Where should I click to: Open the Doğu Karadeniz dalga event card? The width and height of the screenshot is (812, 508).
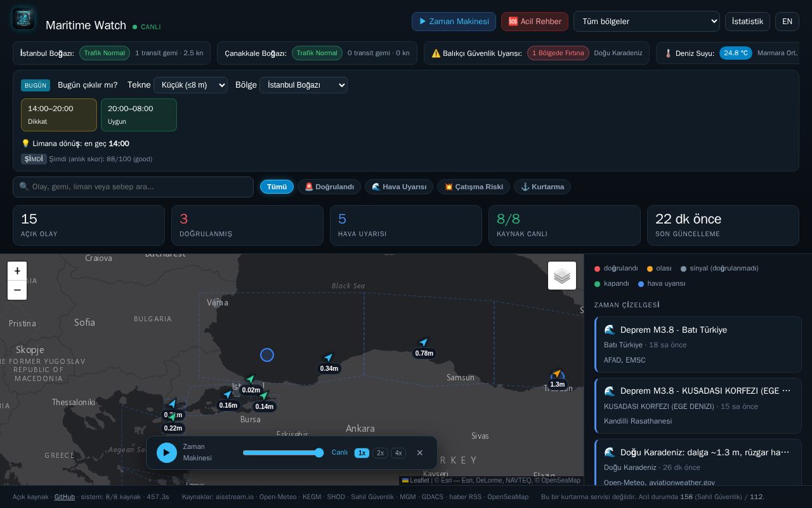[x=698, y=462]
